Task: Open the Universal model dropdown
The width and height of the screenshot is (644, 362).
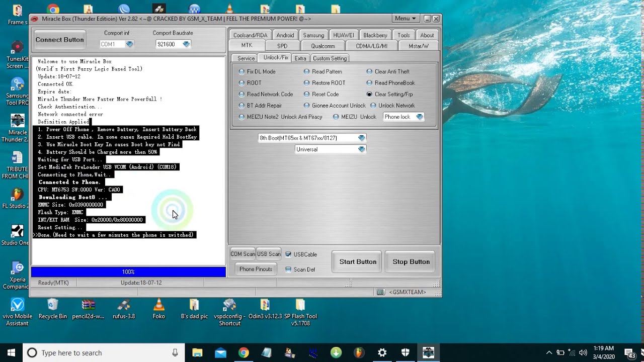Action: 361,149
